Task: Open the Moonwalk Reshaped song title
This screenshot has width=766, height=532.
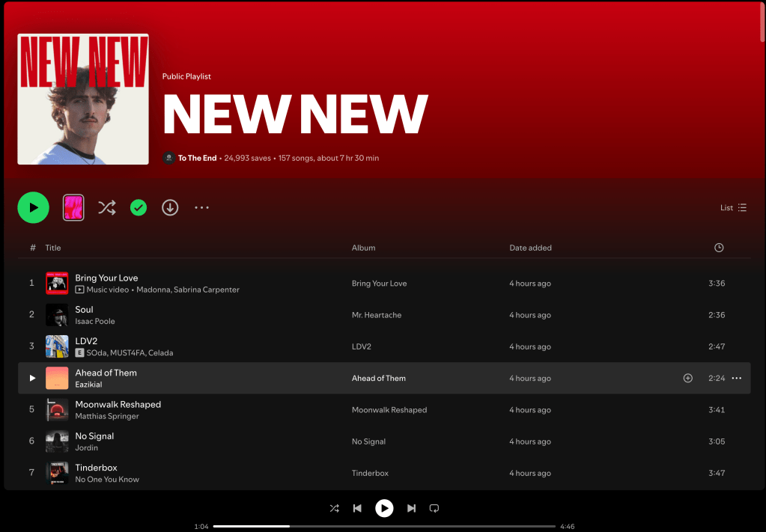Action: coord(118,404)
